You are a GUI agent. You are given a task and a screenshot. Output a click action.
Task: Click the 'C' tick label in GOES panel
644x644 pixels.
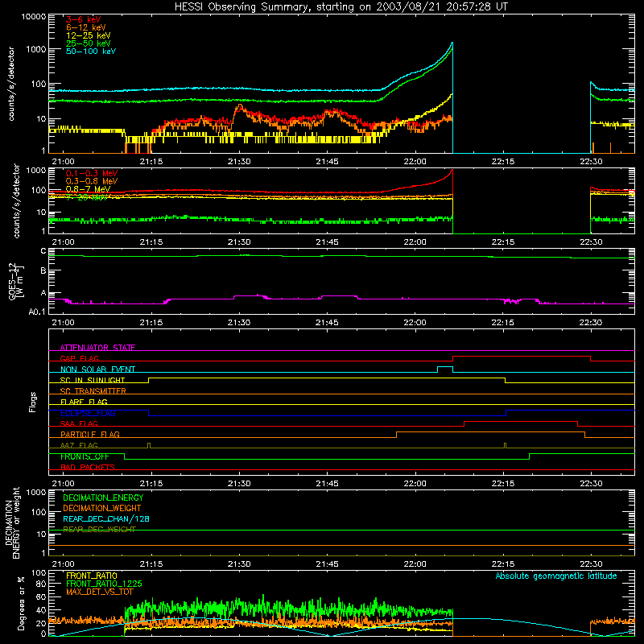43,251
